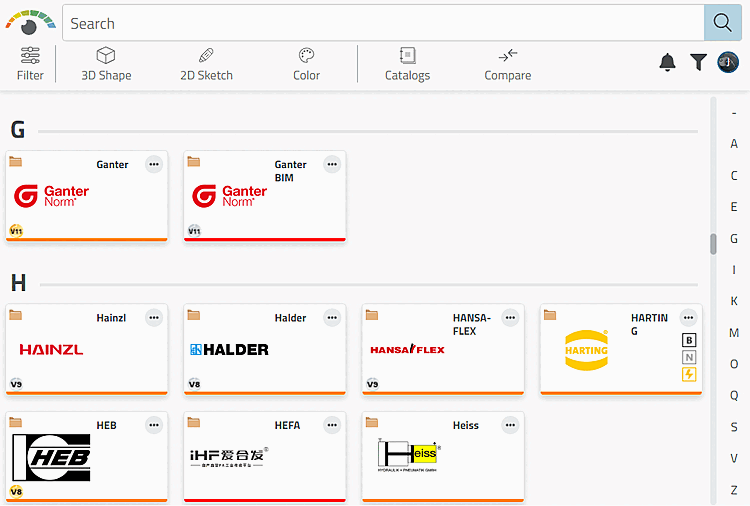Click the search magnifier button
Image resolution: width=750 pixels, height=506 pixels.
(x=722, y=22)
